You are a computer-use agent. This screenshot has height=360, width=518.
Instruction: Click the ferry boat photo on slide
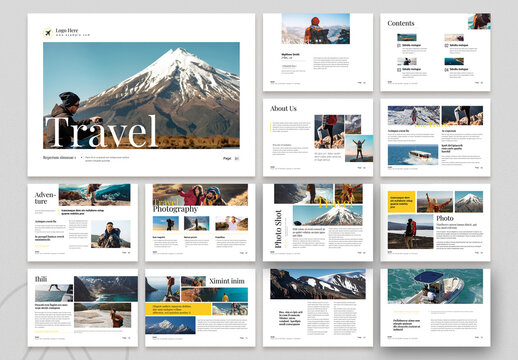click(413, 155)
